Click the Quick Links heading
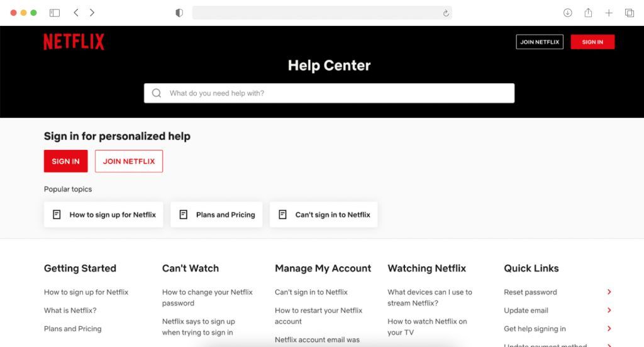Screen dimensions: 644x347 click(x=531, y=268)
